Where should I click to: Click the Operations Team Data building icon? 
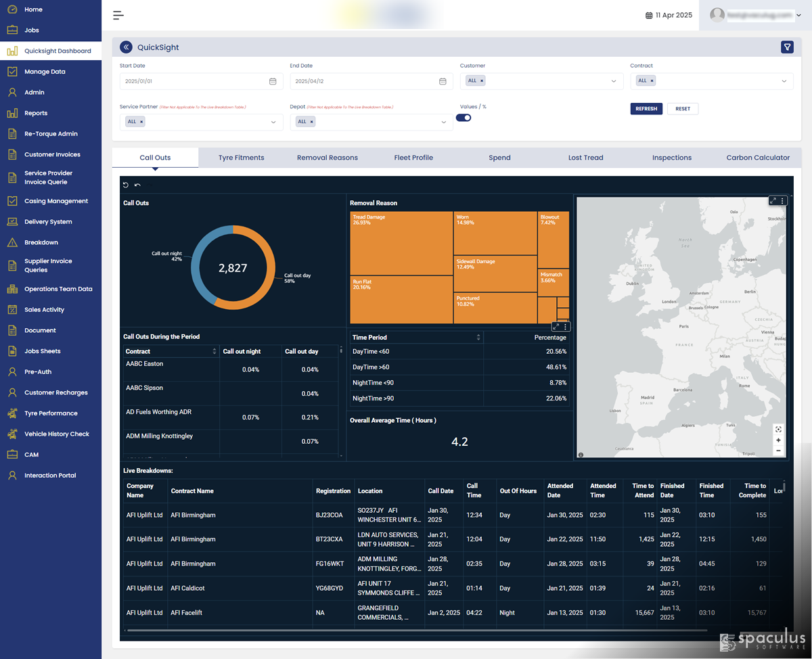(12, 289)
